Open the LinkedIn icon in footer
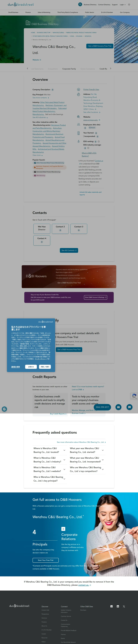 pyautogui.click(x=118, y=606)
